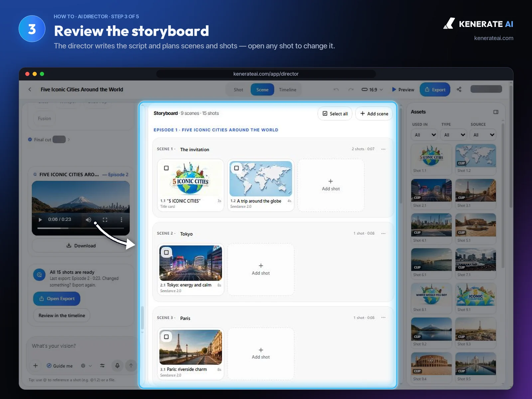Click Select all shots
The height and width of the screenshot is (399, 532).
335,114
